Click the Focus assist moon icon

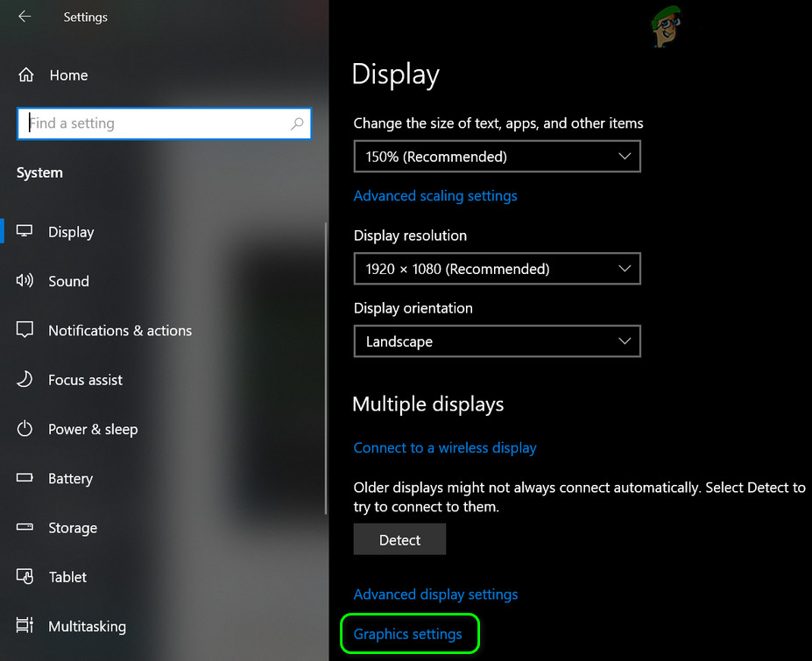[x=25, y=379]
